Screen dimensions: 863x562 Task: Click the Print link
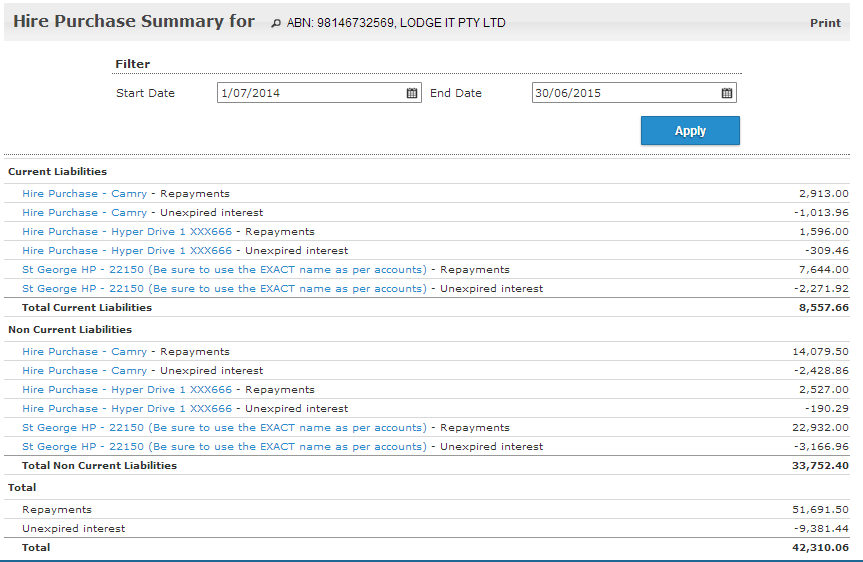[x=825, y=23]
